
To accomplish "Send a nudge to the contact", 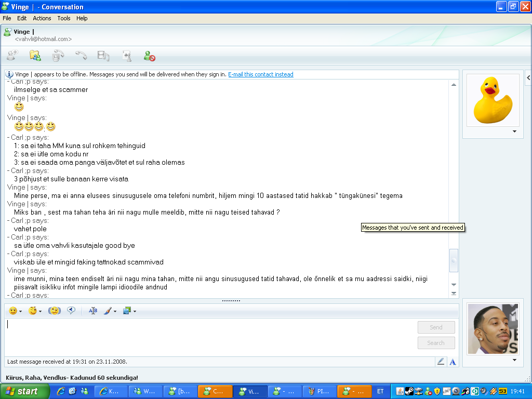I will (55, 311).
